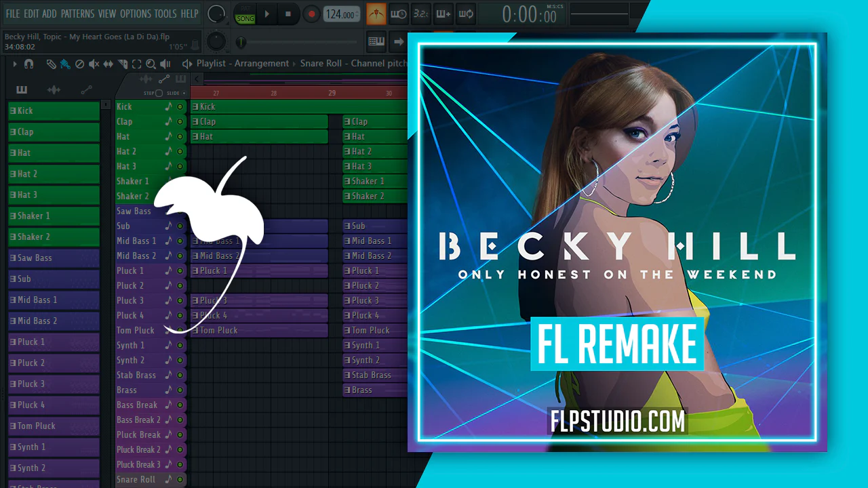Screen dimensions: 868x488
Task: Mute the Kick track with its green LED
Action: (180, 106)
